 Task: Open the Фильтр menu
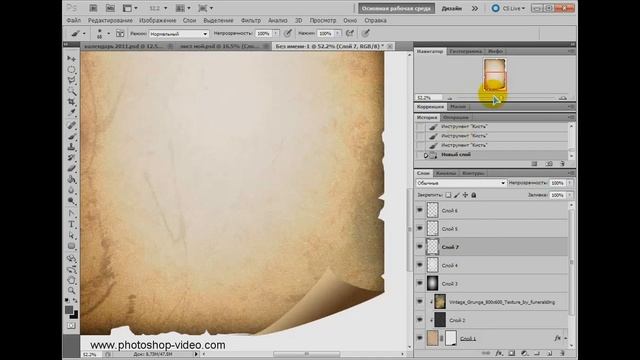tap(251, 20)
